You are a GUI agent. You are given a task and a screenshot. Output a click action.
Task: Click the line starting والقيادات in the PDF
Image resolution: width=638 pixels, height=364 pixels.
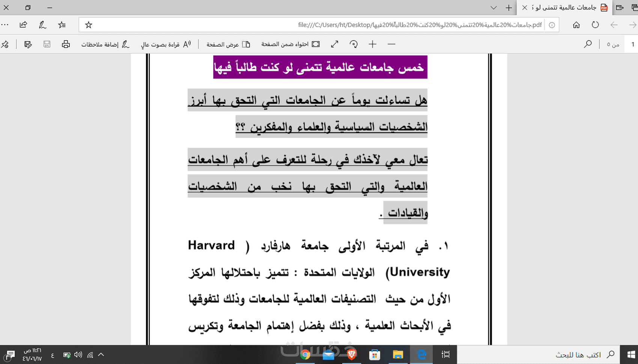pos(404,213)
